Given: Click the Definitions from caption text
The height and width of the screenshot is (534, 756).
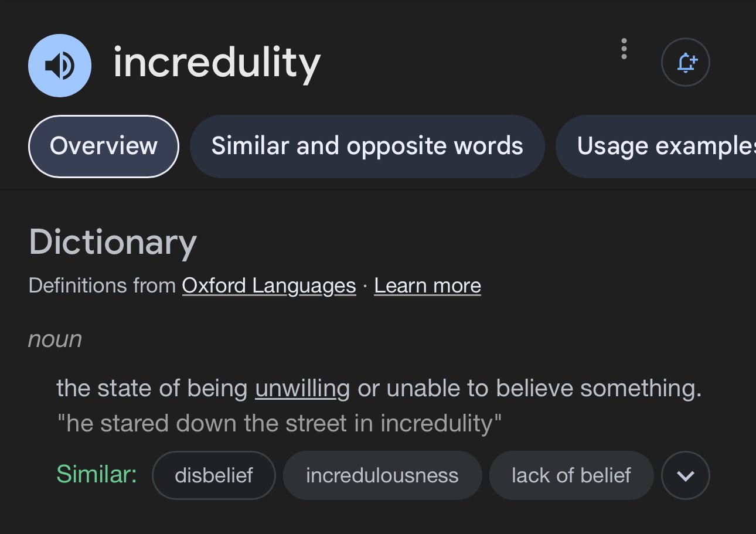Looking at the screenshot, I should 102,285.
